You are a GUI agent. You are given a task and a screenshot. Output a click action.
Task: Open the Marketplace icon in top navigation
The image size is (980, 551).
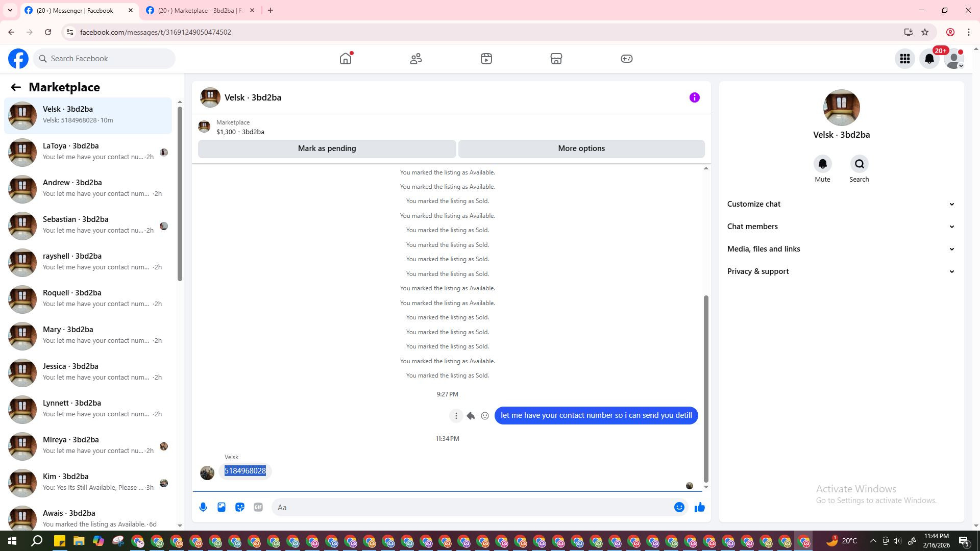point(556,59)
